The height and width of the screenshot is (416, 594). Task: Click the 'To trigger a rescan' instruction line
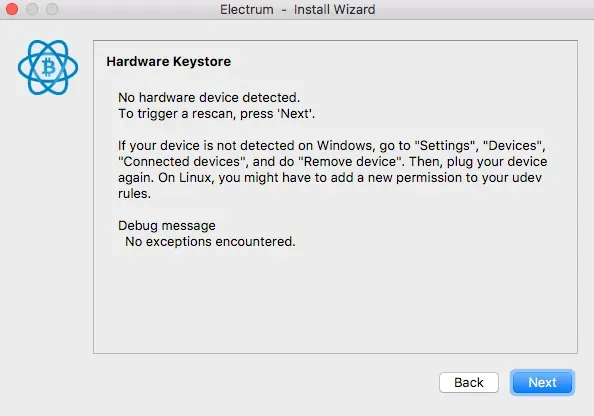(216, 113)
